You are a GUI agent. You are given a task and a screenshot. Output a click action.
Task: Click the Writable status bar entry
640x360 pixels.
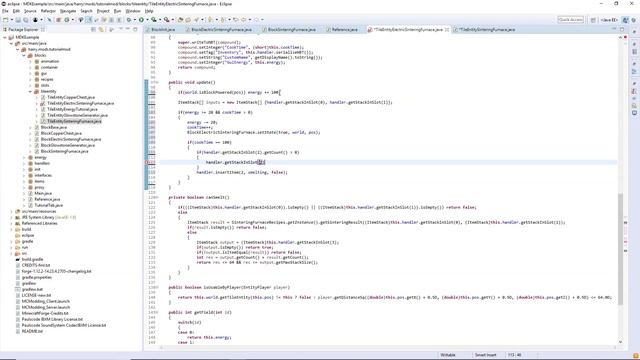pyautogui.click(x=448, y=355)
